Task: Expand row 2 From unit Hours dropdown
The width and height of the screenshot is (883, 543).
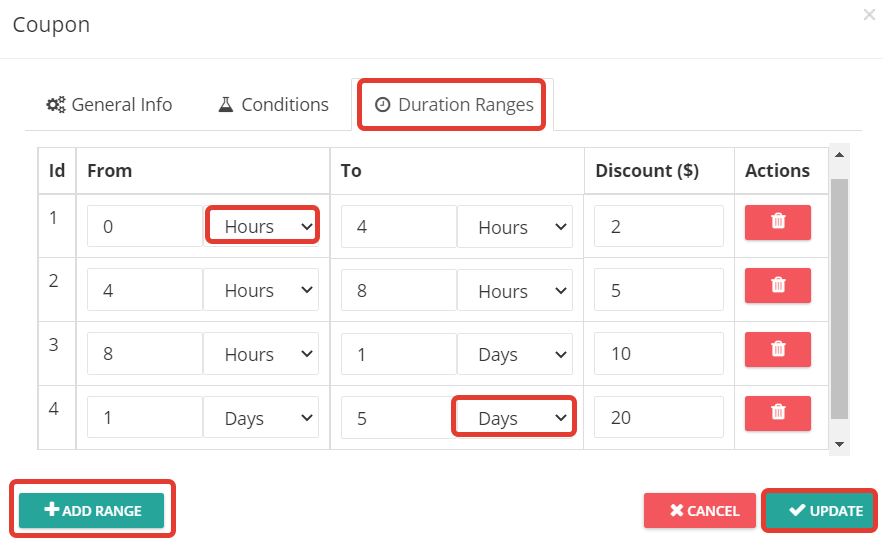Action: click(x=261, y=290)
